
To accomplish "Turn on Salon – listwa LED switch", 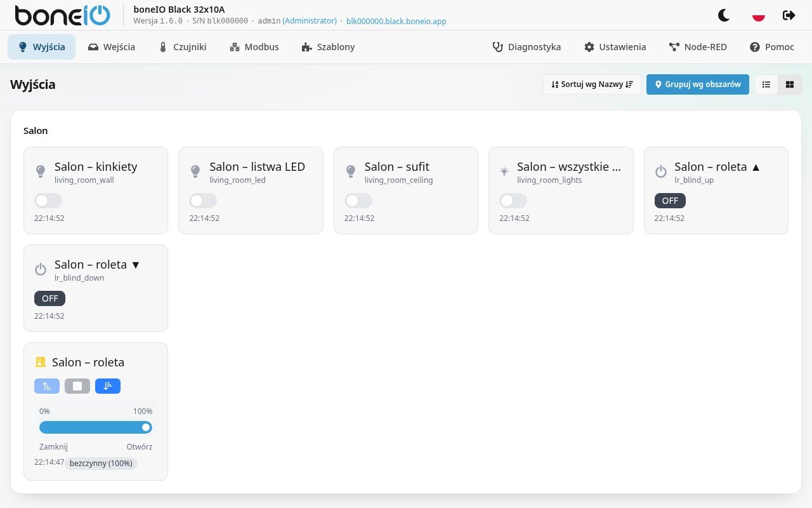I will [x=203, y=201].
